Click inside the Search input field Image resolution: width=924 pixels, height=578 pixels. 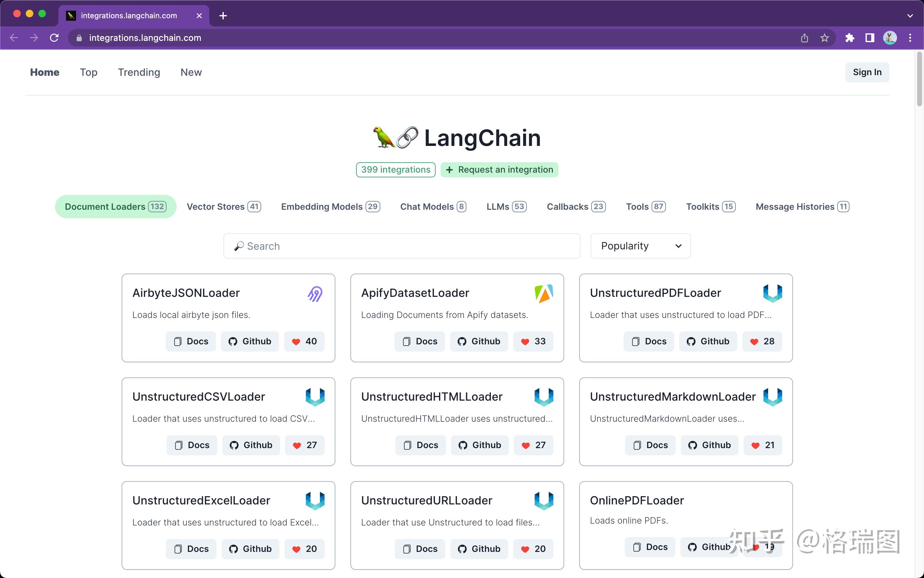click(382, 246)
